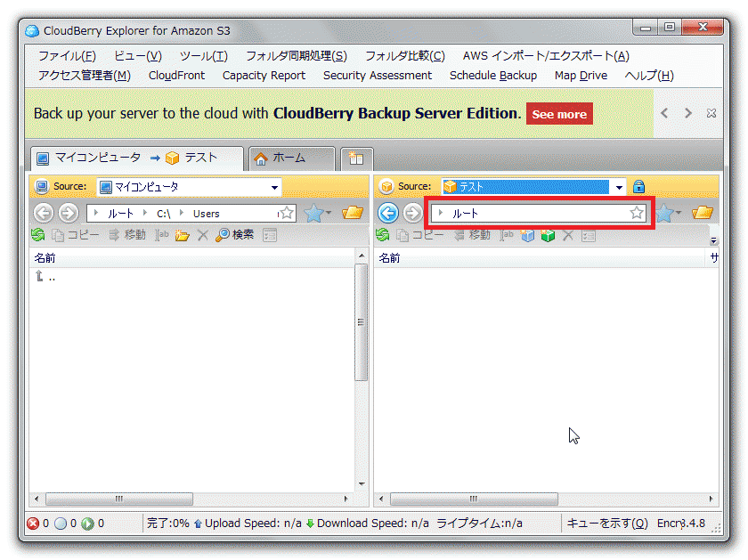Open the Schedule Backup menu
The width and height of the screenshot is (748, 560).
click(x=493, y=76)
